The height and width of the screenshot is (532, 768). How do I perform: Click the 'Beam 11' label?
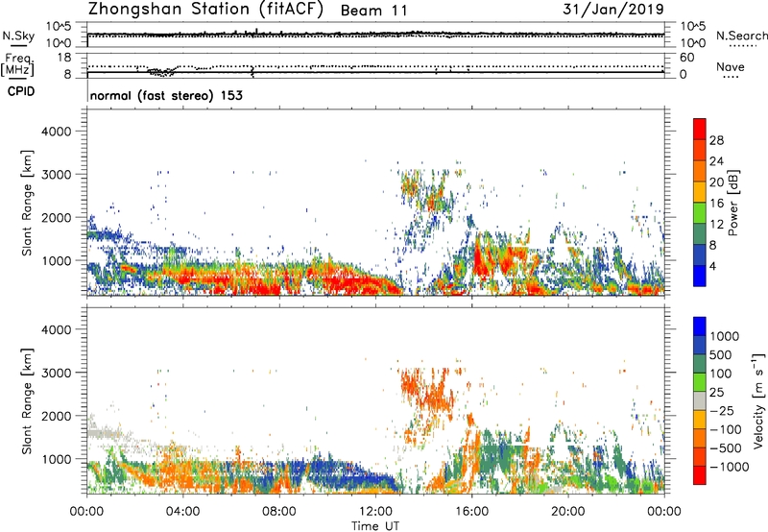click(373, 11)
